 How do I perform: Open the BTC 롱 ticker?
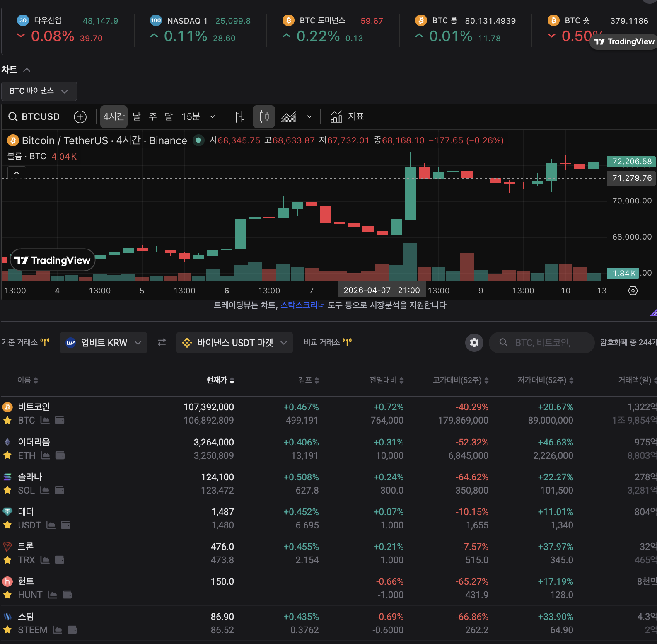click(466, 29)
